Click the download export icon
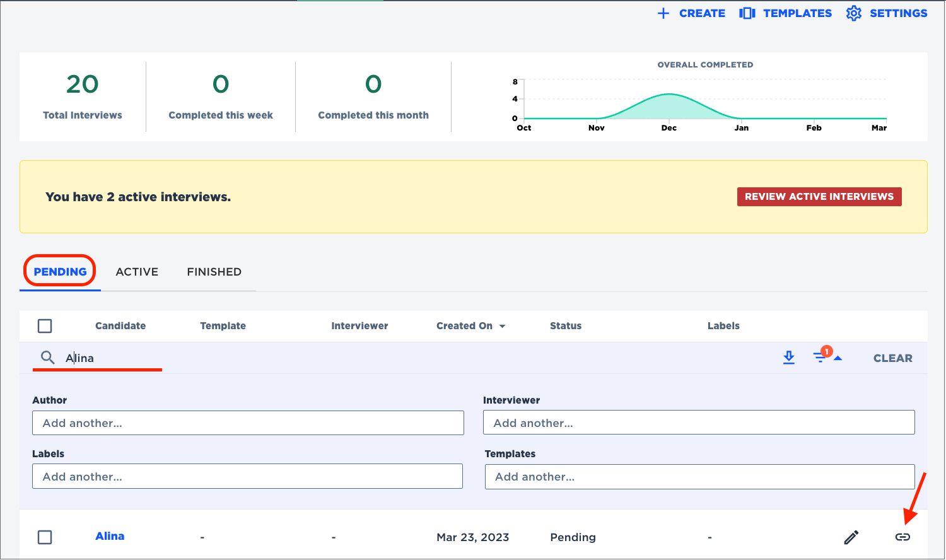The height and width of the screenshot is (560, 946). (x=789, y=358)
